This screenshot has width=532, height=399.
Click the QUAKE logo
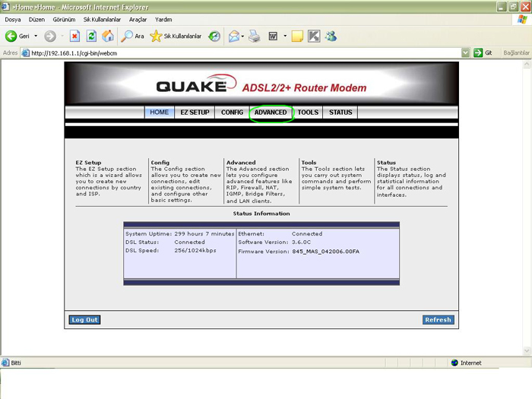click(196, 84)
